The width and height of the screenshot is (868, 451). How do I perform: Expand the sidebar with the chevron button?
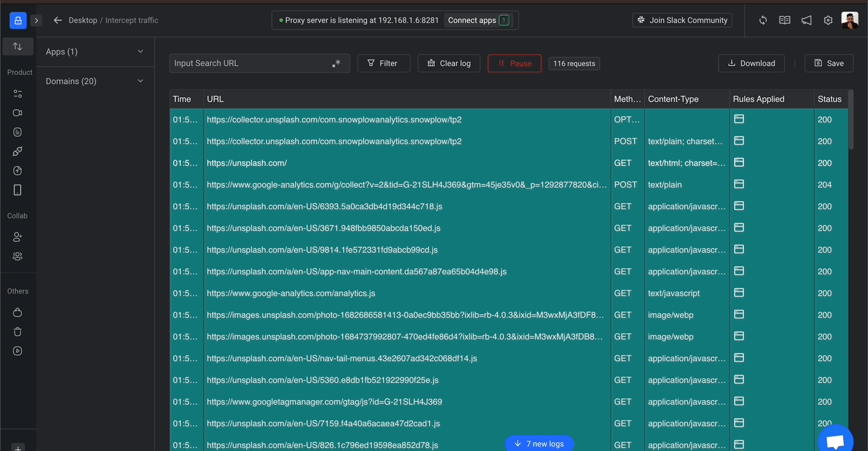(x=36, y=20)
